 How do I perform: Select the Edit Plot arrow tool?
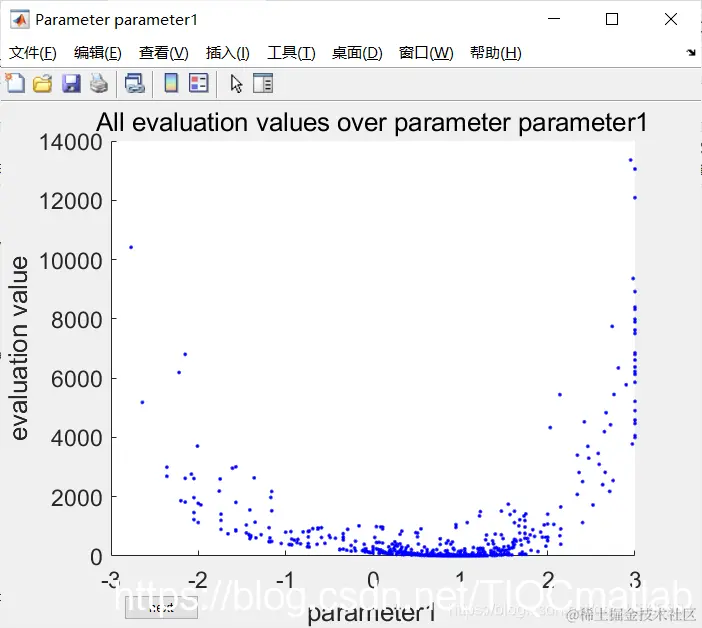(236, 84)
